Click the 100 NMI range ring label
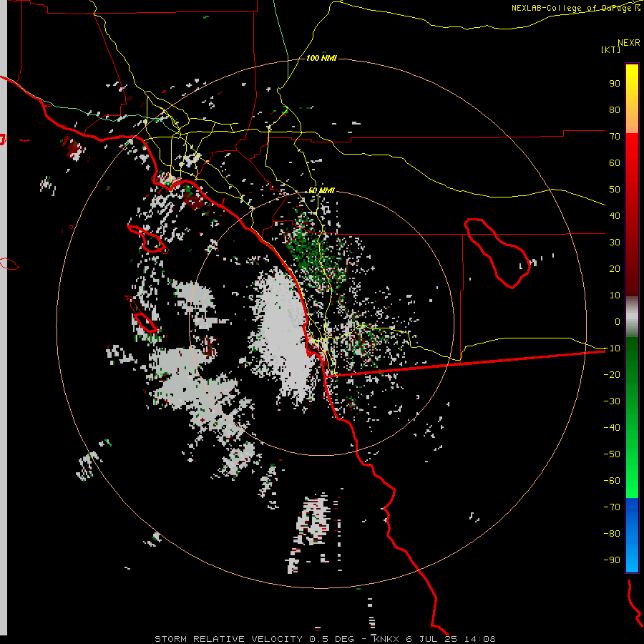Viewport: 644px width, 644px height. coord(321,59)
